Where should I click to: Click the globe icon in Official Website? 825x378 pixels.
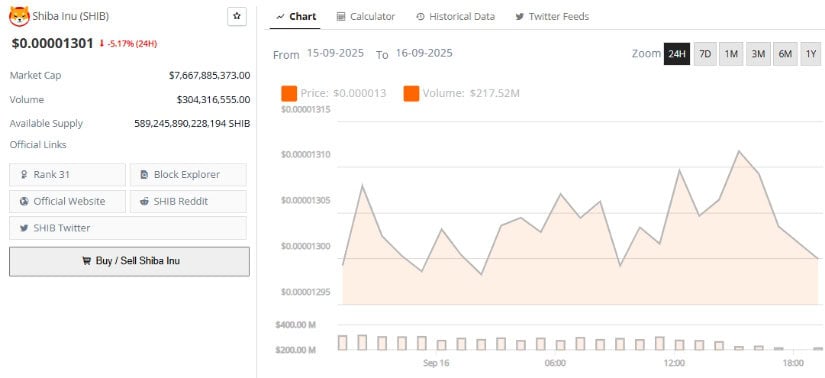[x=24, y=201]
